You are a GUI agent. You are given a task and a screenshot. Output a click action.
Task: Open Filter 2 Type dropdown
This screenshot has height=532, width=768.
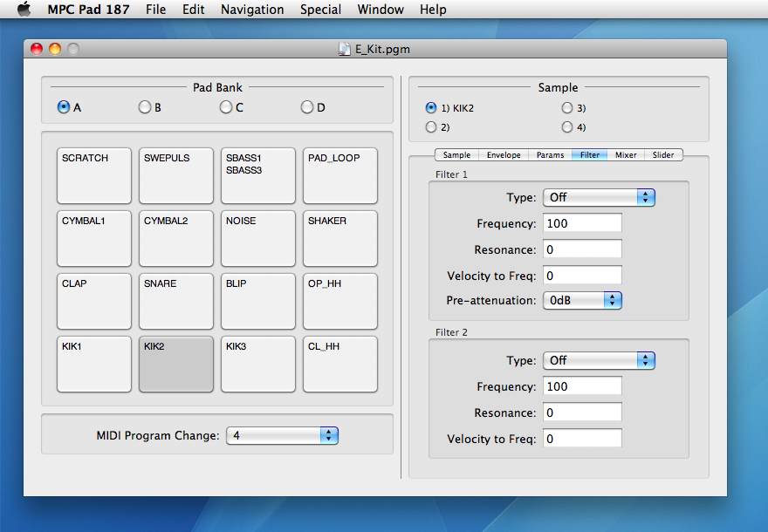[599, 360]
